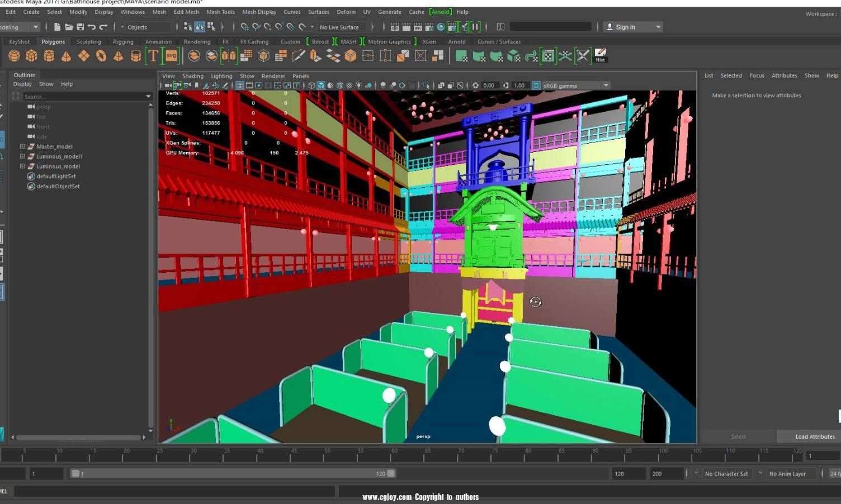Click the Polygon Cone shelf icon

point(66,55)
